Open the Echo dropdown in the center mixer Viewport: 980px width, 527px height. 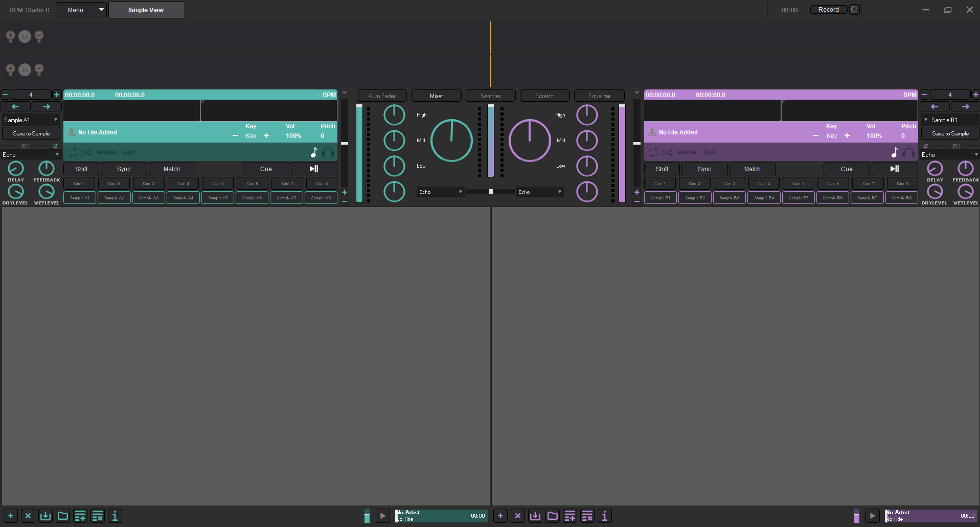(x=440, y=192)
